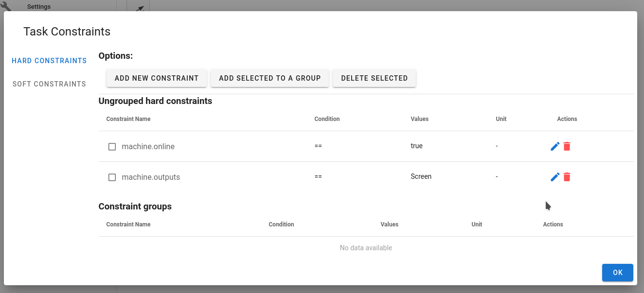Click the Constraint Name column header
Viewport: 644px width, 293px height.
tap(128, 119)
